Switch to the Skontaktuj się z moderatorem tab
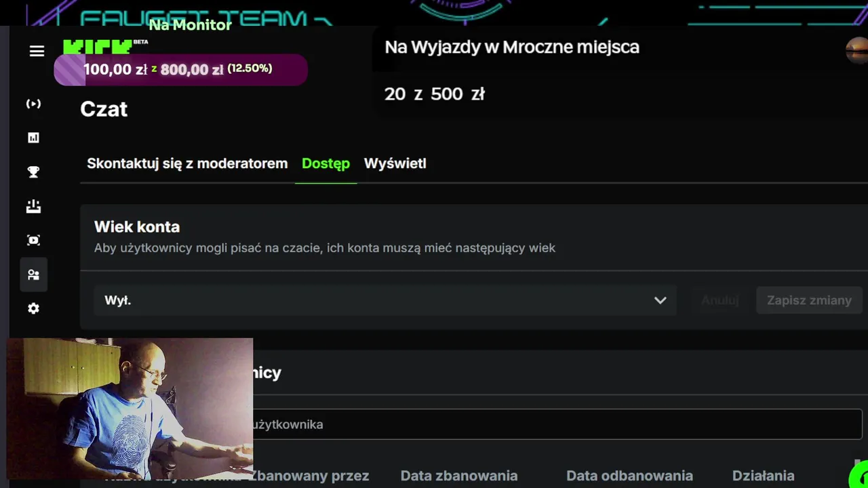Image resolution: width=868 pixels, height=488 pixels. tap(187, 163)
